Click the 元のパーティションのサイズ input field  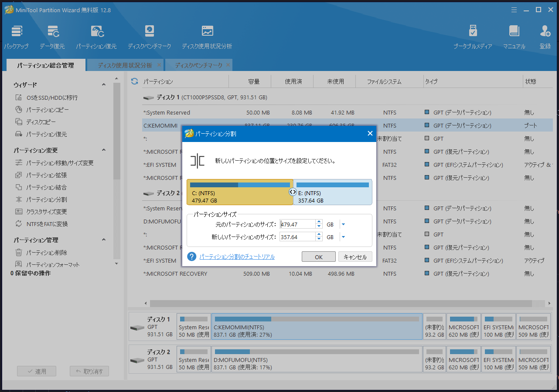pos(297,225)
